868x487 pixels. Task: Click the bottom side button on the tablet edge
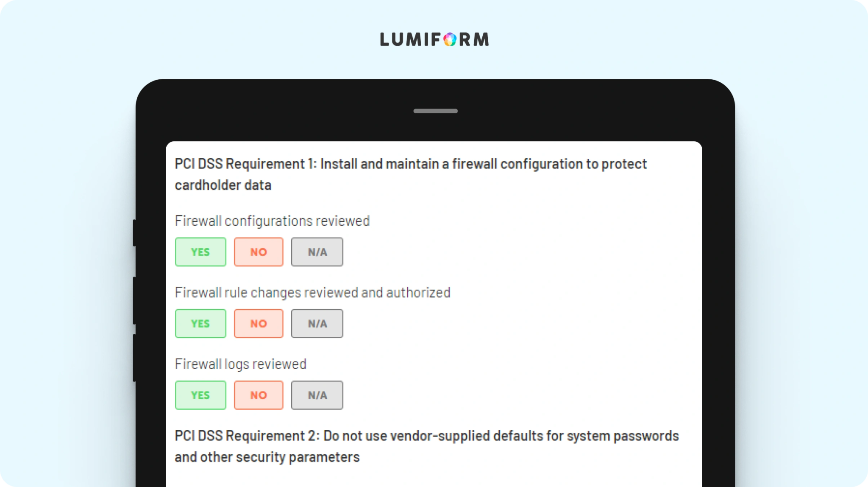pyautogui.click(x=134, y=358)
